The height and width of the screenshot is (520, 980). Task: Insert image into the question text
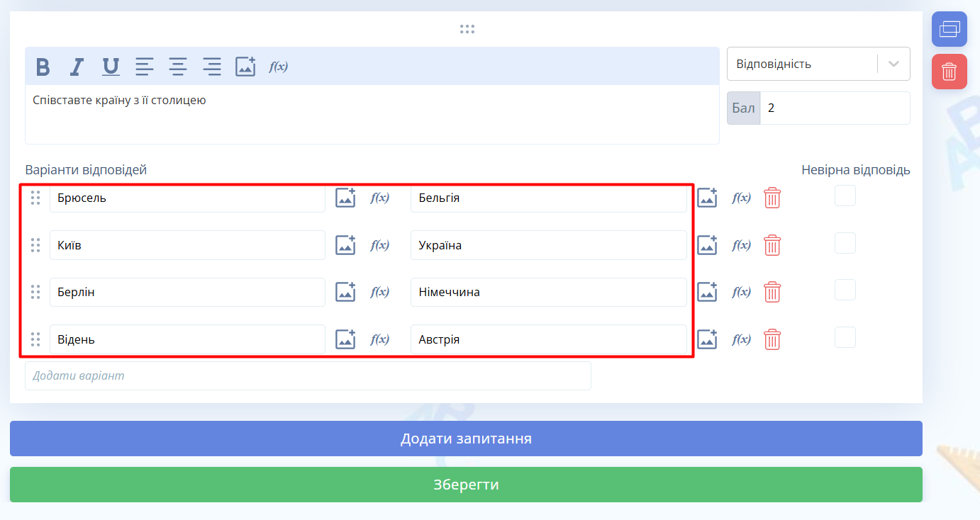[245, 67]
